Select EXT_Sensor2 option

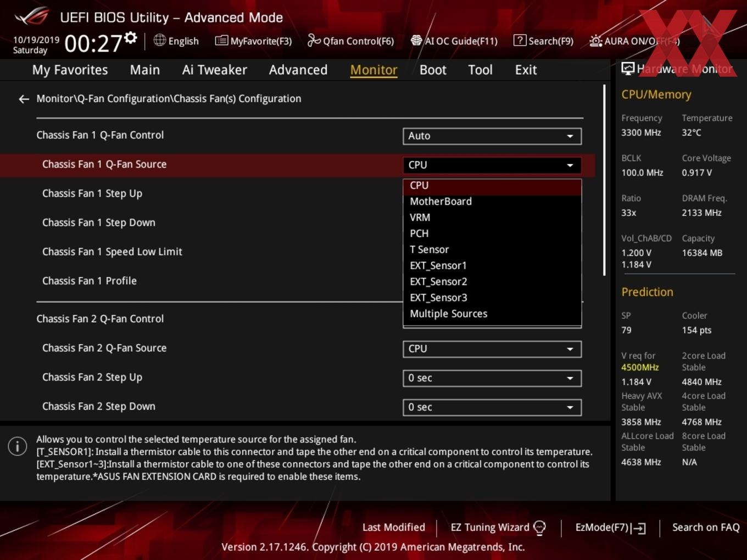click(x=492, y=282)
